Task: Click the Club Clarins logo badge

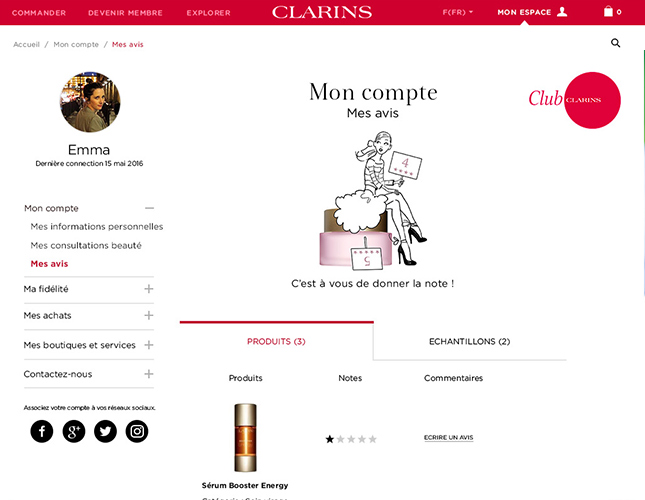Action: (575, 100)
